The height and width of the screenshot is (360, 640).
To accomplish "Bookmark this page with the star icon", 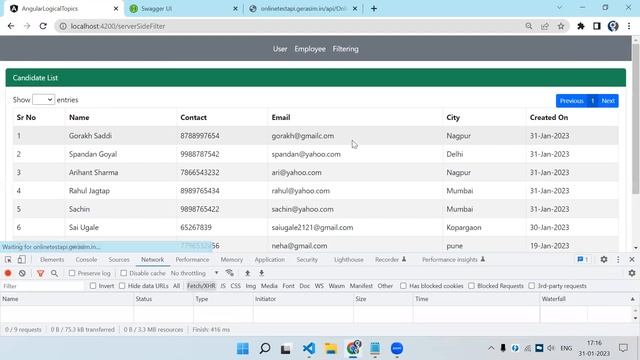I will pos(561,26).
